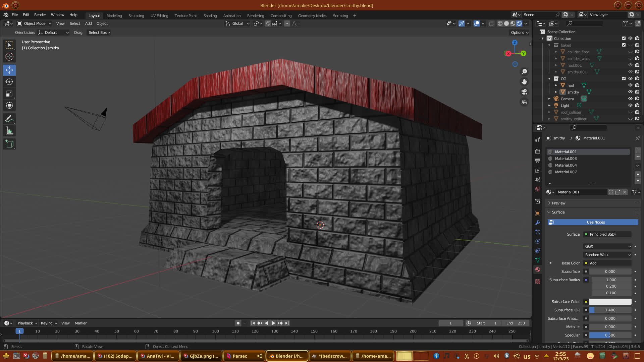Expand the Preview panel

[x=558, y=203]
